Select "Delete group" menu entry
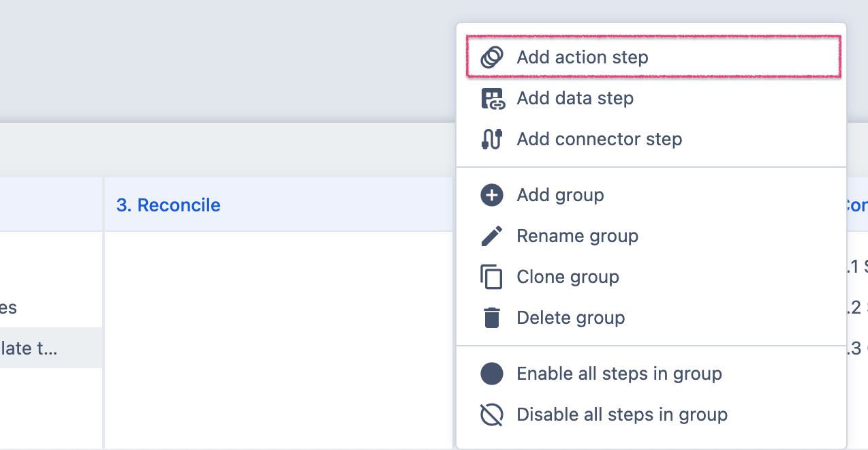 [570, 318]
